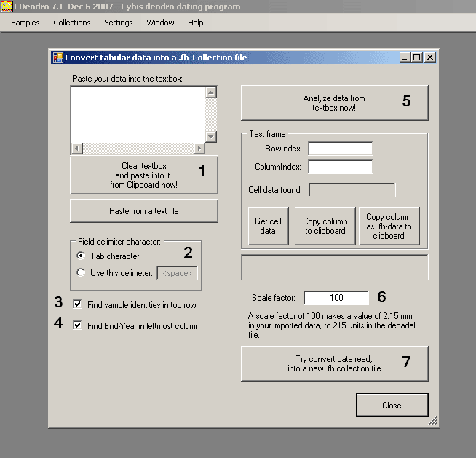
Task: Open the Help menu
Action: tap(196, 23)
